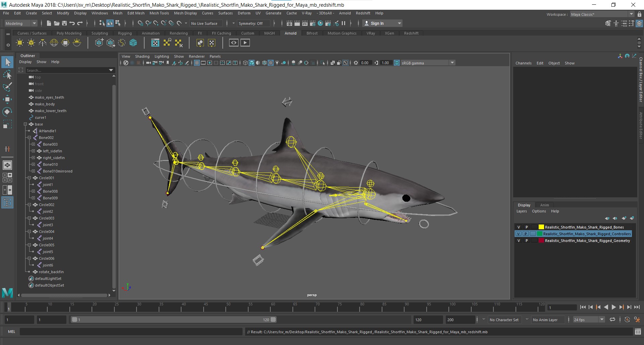Click the Arnold Standin cube shelf icon

[x=99, y=43]
